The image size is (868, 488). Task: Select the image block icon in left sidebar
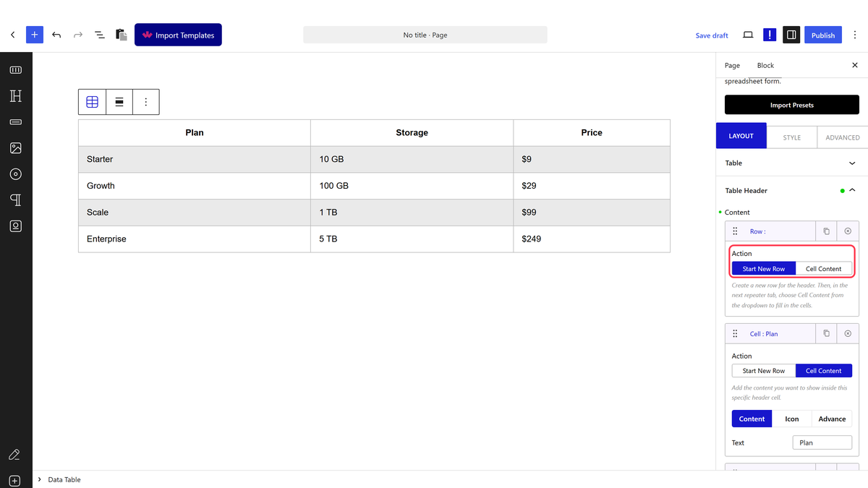[x=16, y=148]
